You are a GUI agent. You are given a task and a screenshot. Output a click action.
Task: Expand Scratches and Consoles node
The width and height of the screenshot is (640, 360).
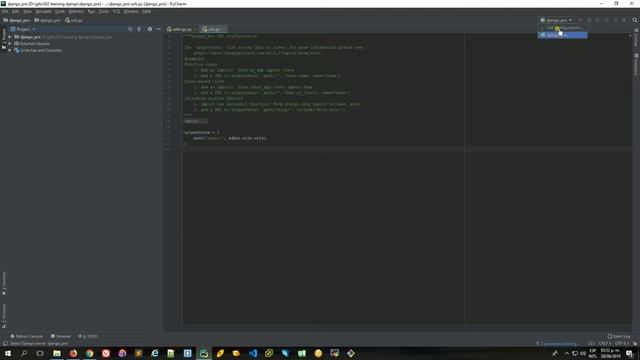pyautogui.click(x=10, y=51)
